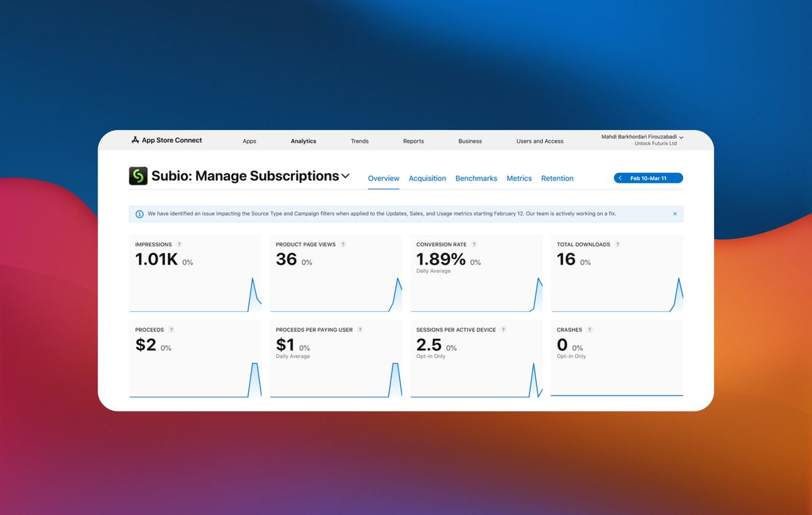
Task: Click the Crashes 0 value
Action: coord(562,345)
